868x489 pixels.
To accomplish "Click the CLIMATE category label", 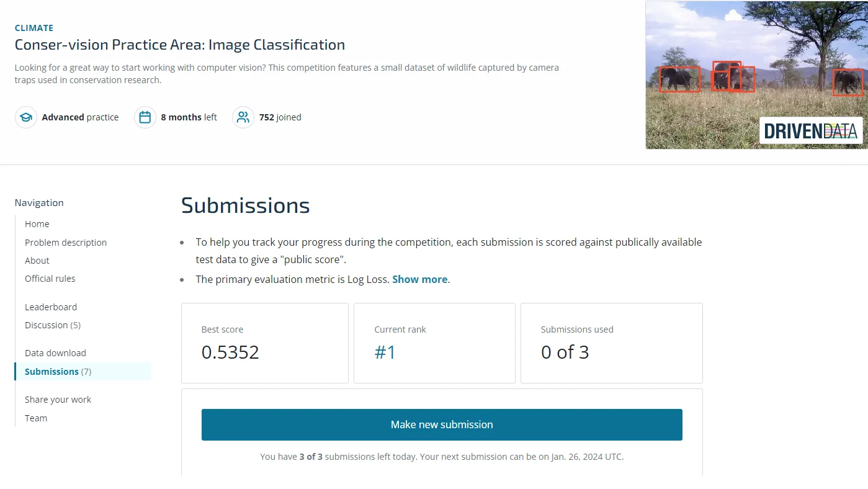I will click(x=34, y=28).
